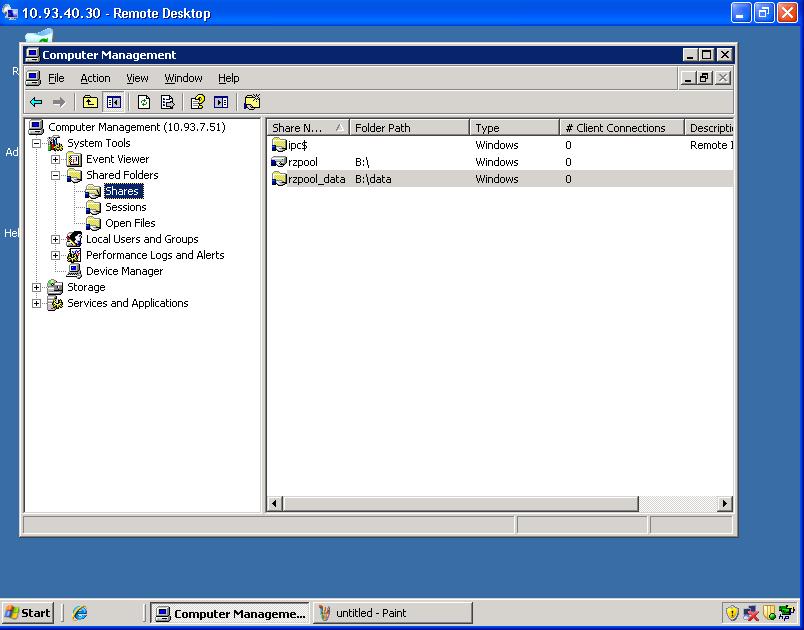This screenshot has width=804, height=630.
Task: Click the Export List toolbar icon
Action: pyautogui.click(x=167, y=102)
